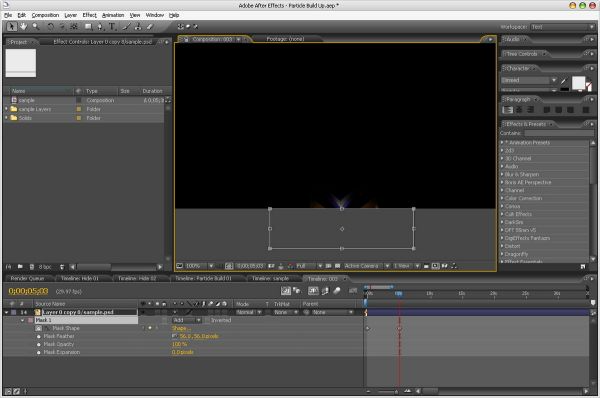
Task: Select the Selection arrow tool
Action: click(x=11, y=26)
